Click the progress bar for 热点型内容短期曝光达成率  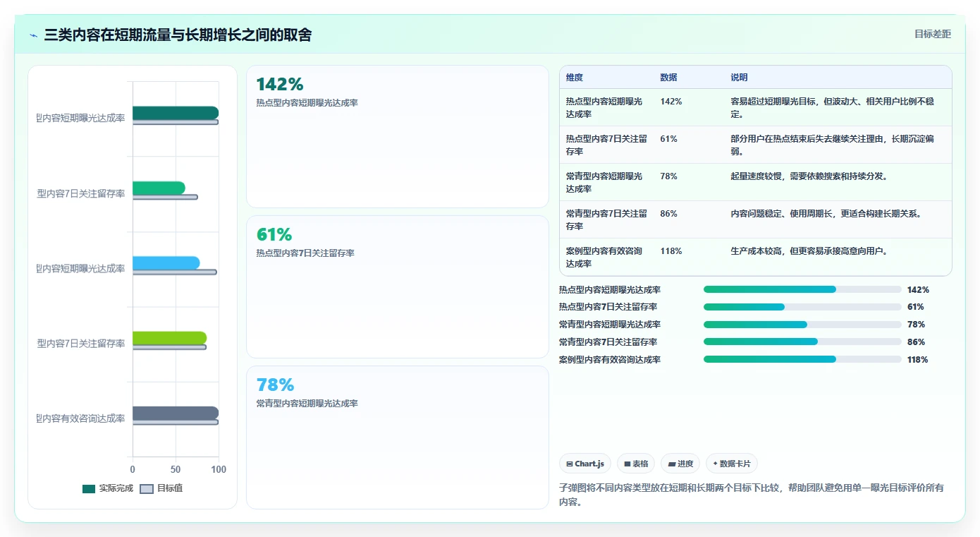click(802, 289)
